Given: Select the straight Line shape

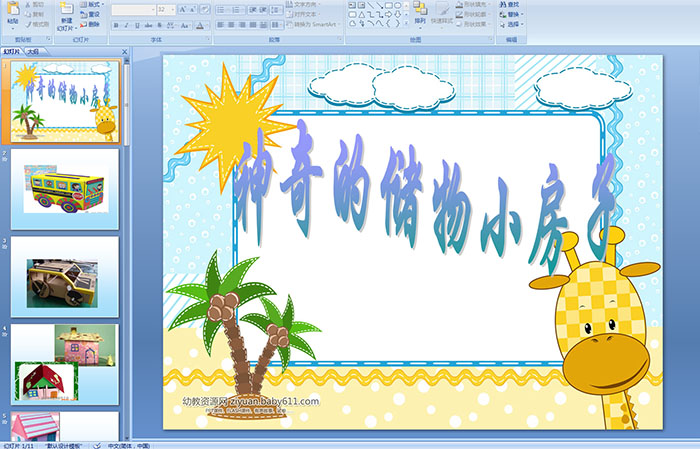Looking at the screenshot, I should (x=371, y=5).
